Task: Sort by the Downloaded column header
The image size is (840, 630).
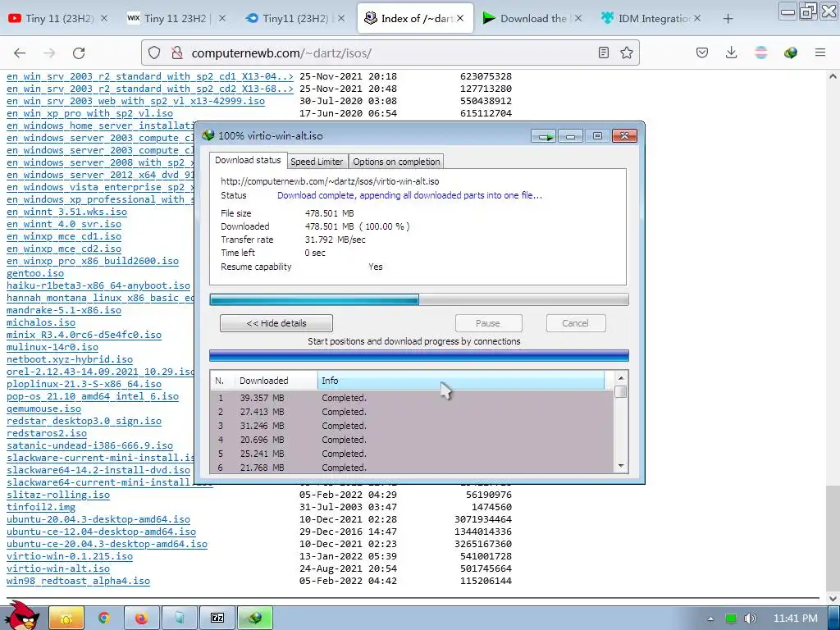Action: click(276, 381)
